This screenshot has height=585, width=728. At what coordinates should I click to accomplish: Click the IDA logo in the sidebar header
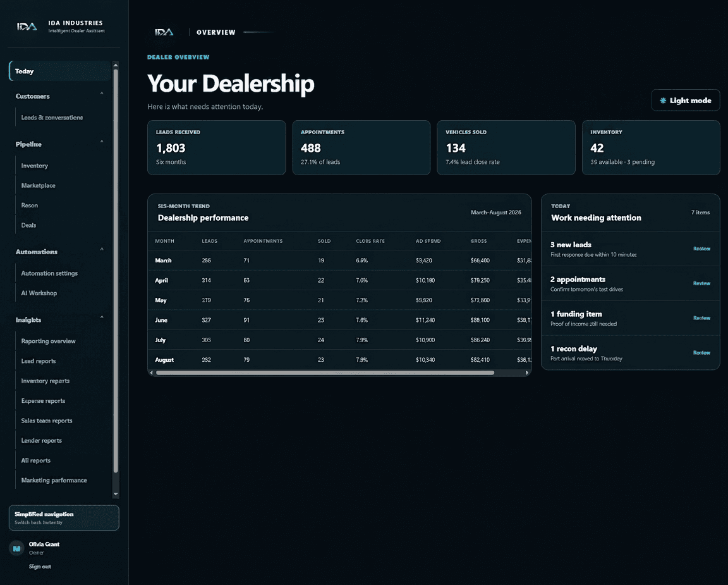(27, 27)
